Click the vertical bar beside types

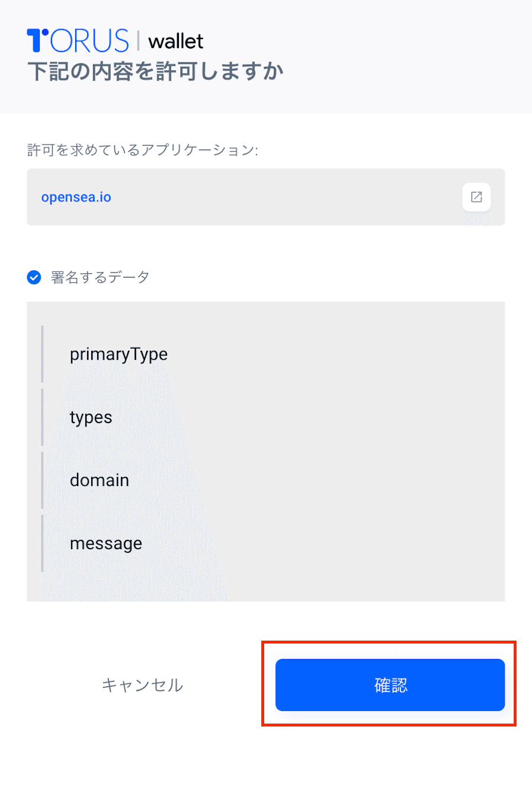pos(42,417)
